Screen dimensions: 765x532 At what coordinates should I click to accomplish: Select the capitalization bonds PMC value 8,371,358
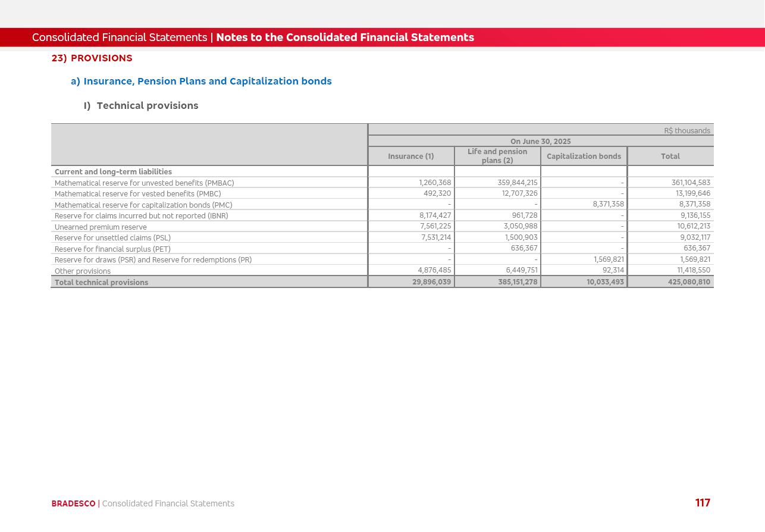pyautogui.click(x=608, y=204)
